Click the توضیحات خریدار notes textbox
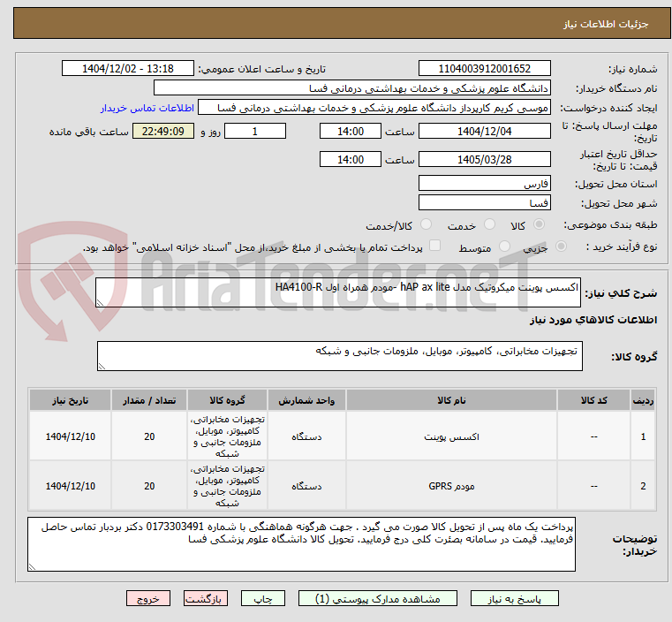 [x=301, y=544]
